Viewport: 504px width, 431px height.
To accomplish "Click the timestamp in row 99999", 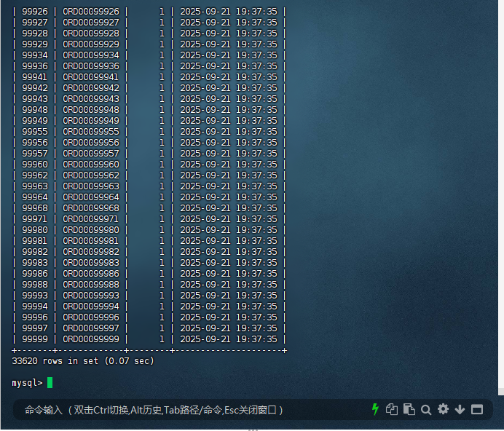I will tap(229, 339).
